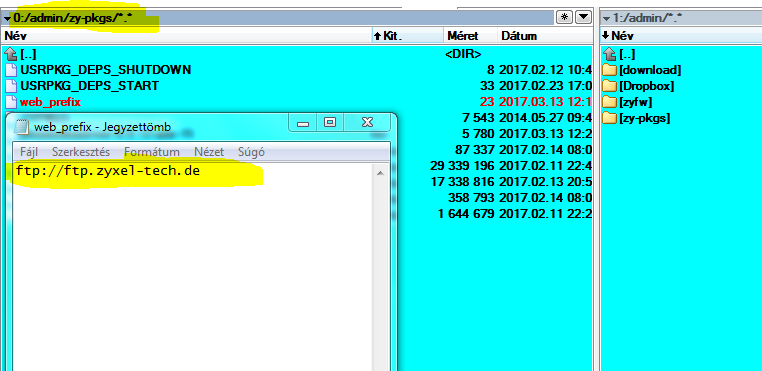Image resolution: width=762 pixels, height=371 pixels.
Task: Select the USRPKG_DEPS_START file icon
Action: click(x=11, y=86)
